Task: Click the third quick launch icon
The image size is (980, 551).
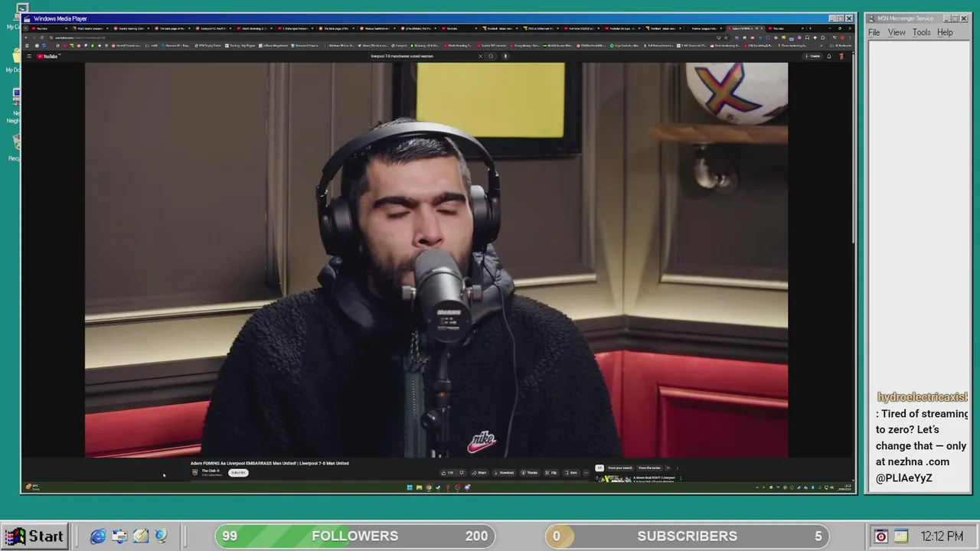Action: (x=141, y=536)
